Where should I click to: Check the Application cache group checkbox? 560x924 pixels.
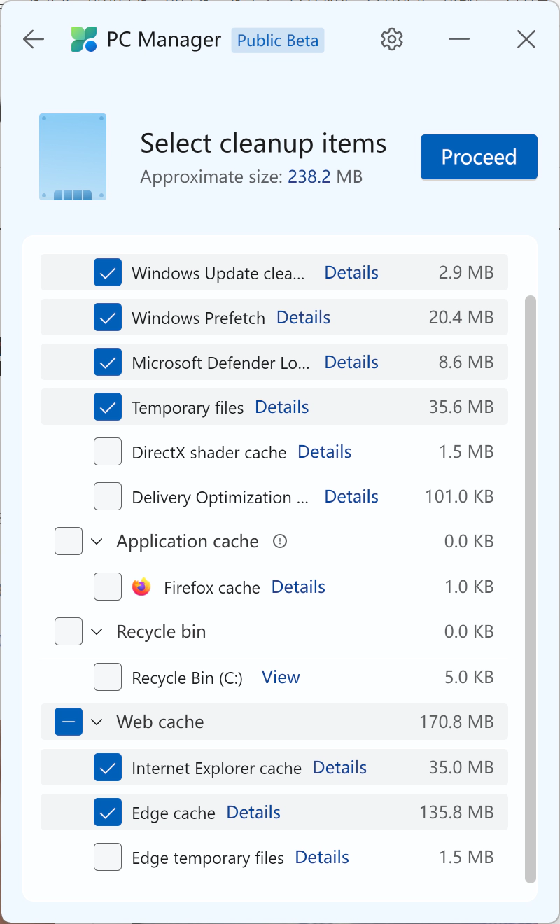coord(69,541)
